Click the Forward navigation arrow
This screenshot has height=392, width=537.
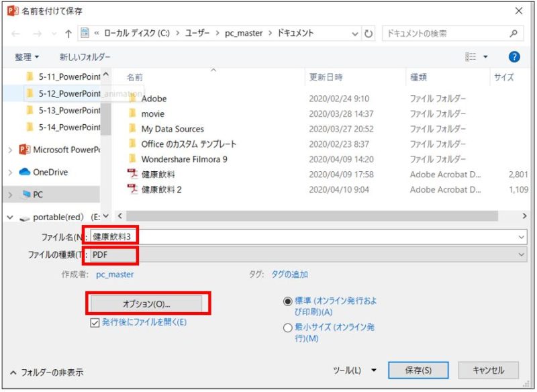(x=37, y=34)
